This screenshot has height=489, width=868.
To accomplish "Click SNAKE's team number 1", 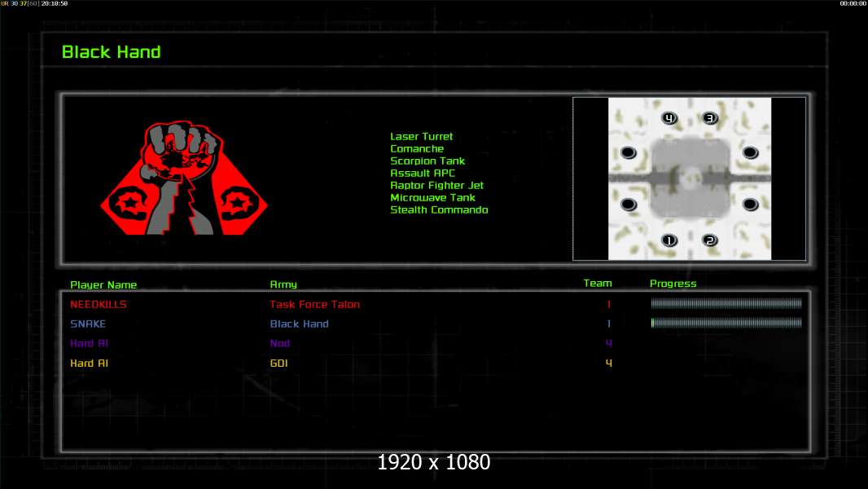I will [609, 324].
